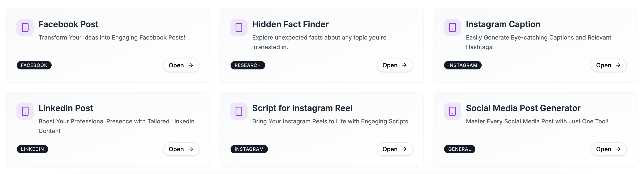Click the LinkedIn Post card icon
Screen dimensions: 644x174
(25, 111)
